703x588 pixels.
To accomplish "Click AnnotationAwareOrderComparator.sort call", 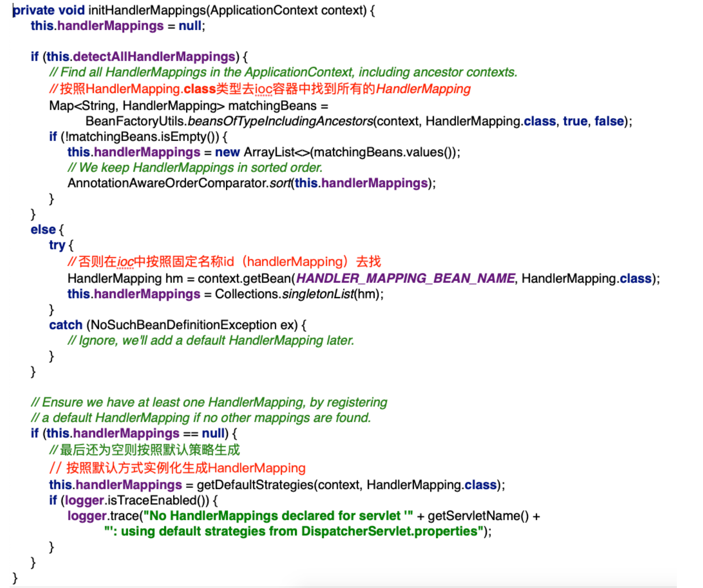I will (x=251, y=183).
